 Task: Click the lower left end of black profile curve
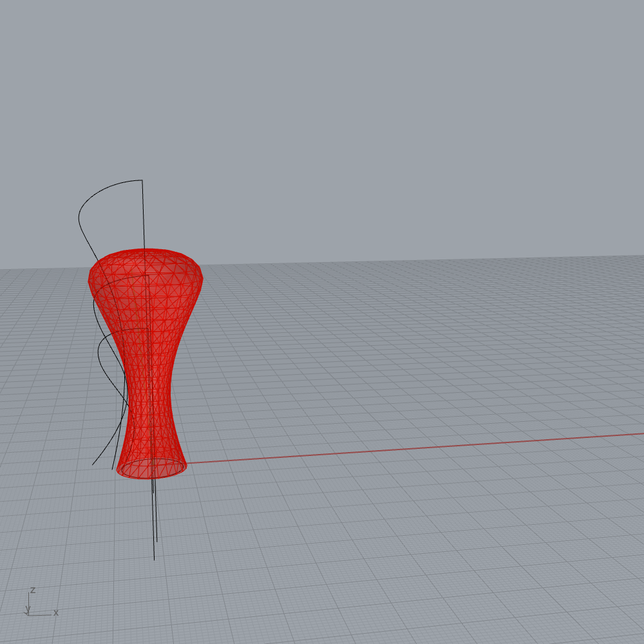(93, 464)
